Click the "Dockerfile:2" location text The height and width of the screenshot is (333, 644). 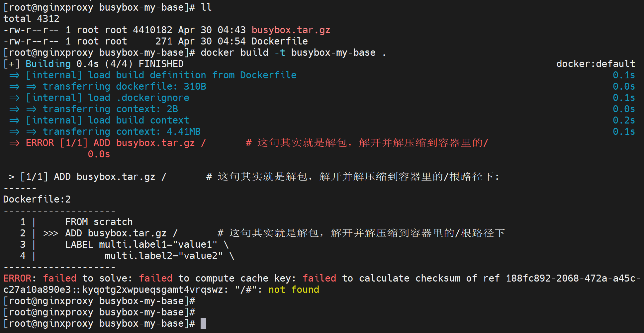point(37,199)
